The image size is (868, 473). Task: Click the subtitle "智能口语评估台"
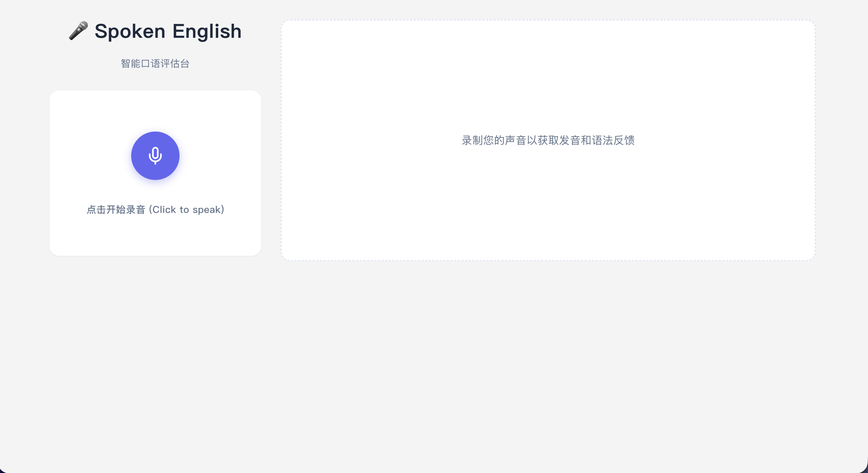click(x=155, y=64)
